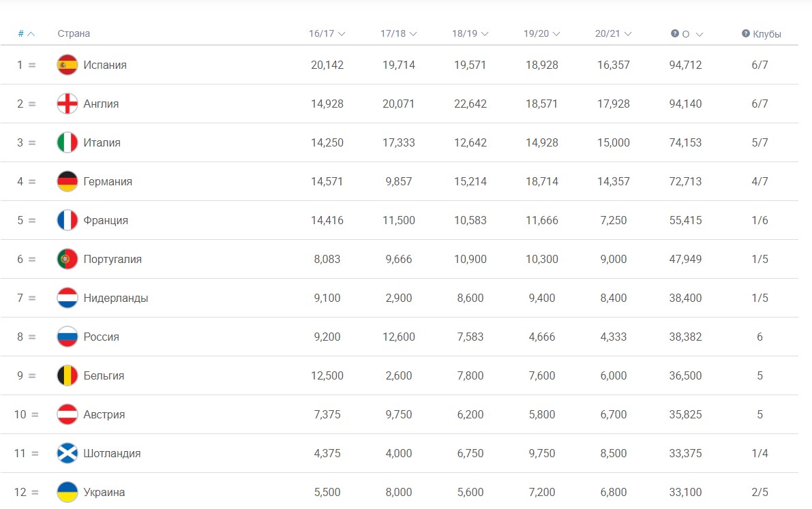
Task: Sort by the 17/18 season column
Action: [x=398, y=33]
